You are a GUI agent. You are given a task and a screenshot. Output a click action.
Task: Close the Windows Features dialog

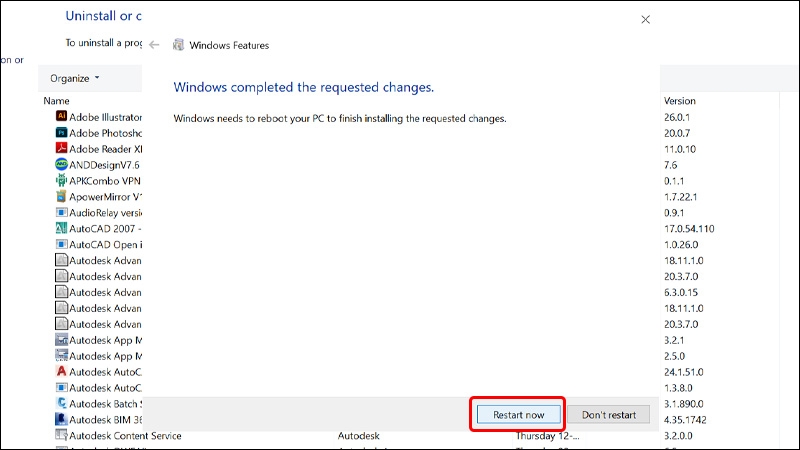(x=645, y=19)
